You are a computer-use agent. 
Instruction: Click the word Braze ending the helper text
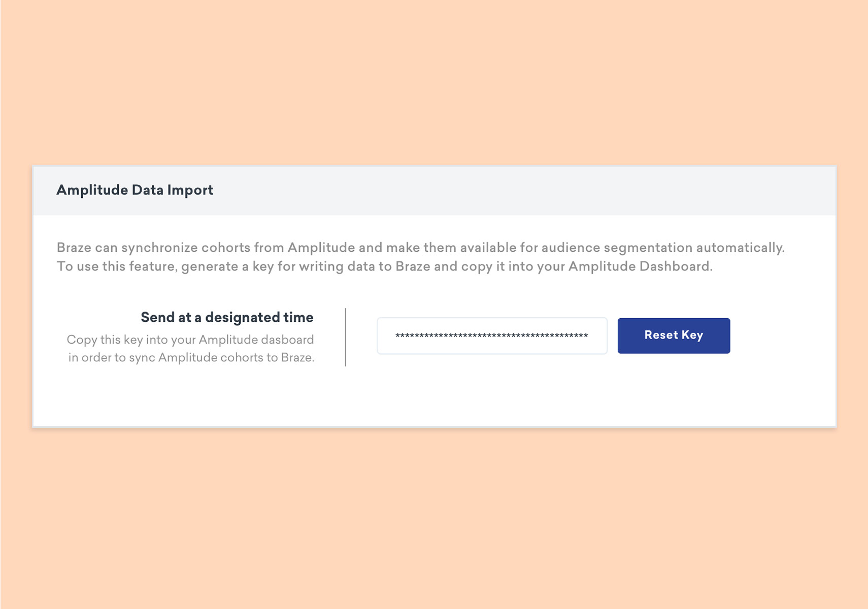tap(297, 358)
